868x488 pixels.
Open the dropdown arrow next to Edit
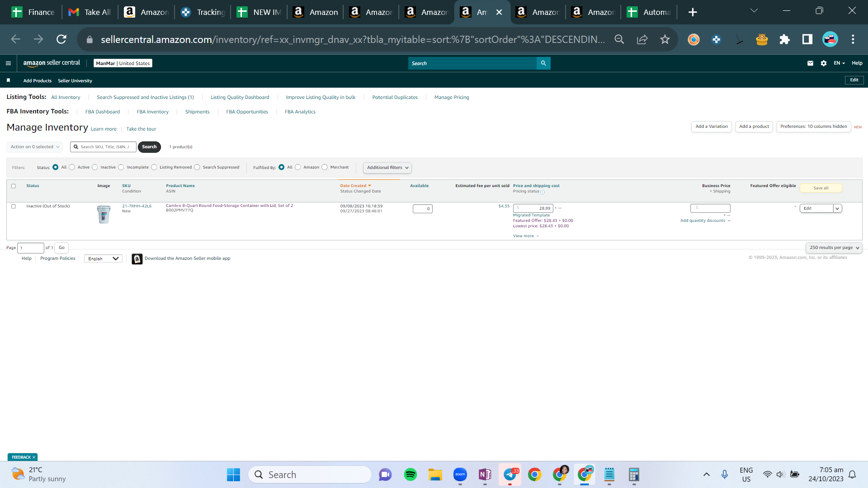click(837, 208)
